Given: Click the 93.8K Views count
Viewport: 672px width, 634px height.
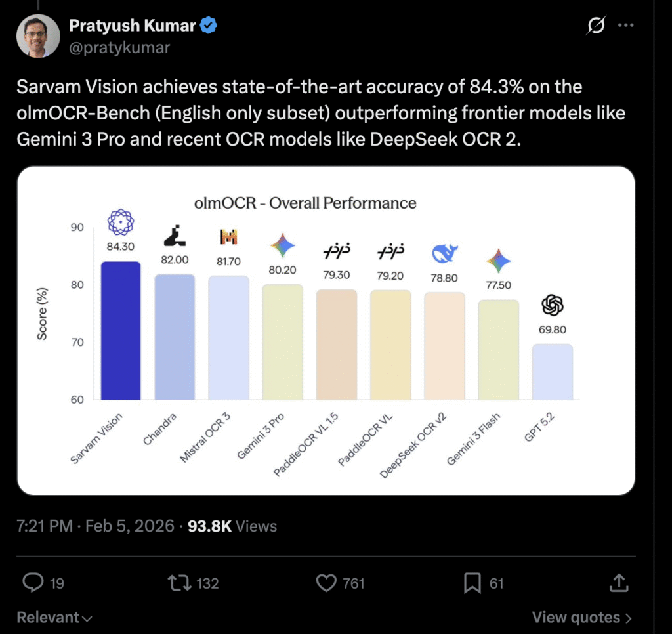Looking at the screenshot, I should 232,526.
